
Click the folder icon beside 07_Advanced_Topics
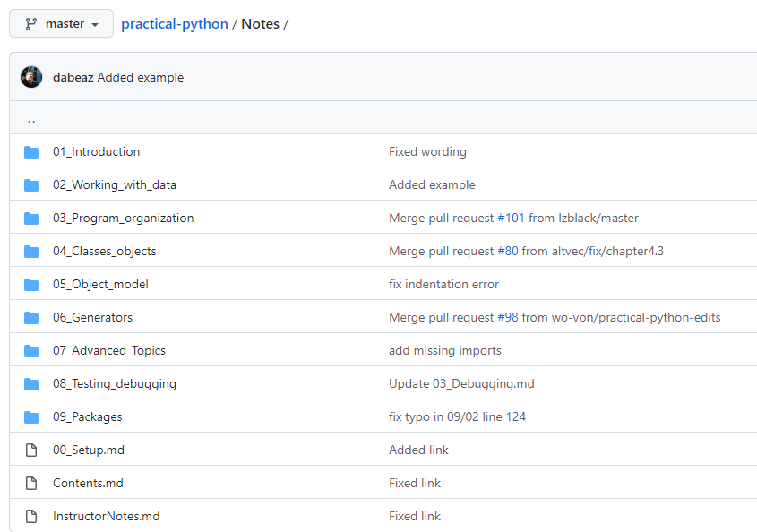tap(31, 351)
